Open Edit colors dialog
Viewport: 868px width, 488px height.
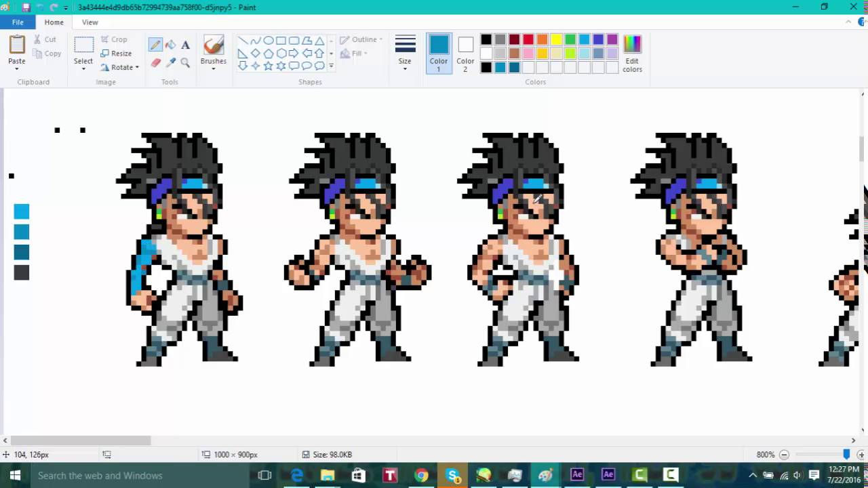point(632,53)
